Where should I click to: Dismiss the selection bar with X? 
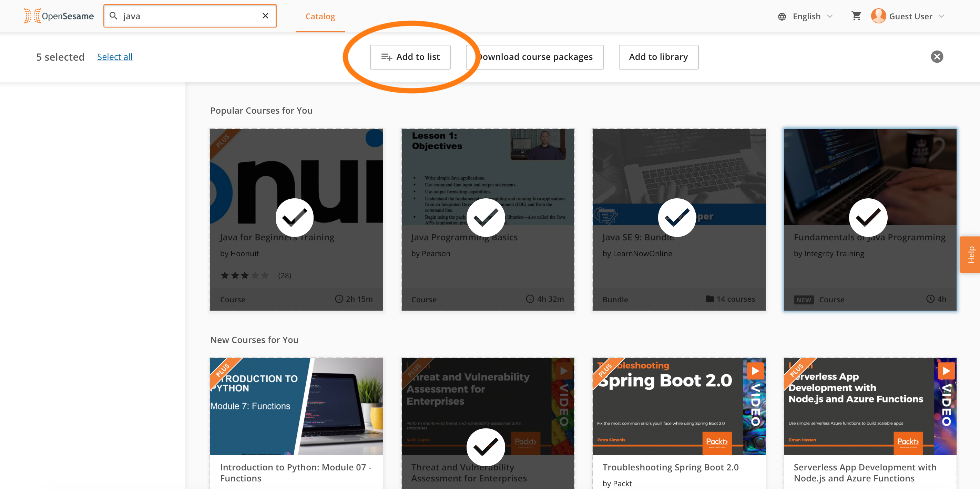click(937, 57)
